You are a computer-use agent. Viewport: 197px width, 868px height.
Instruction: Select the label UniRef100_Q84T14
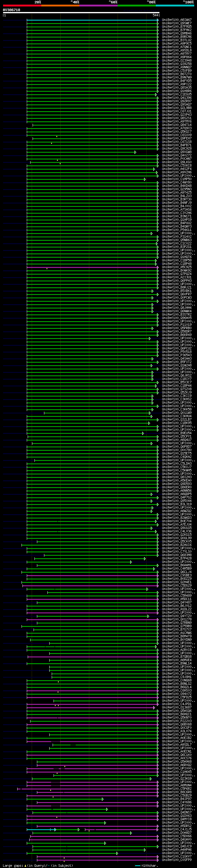pyautogui.click(x=176, y=125)
